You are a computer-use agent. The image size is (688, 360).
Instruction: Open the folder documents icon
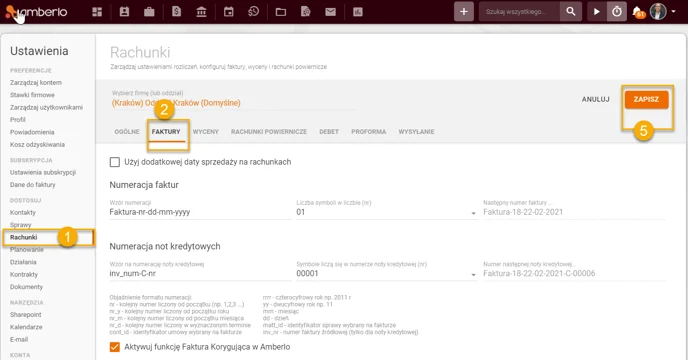(281, 12)
